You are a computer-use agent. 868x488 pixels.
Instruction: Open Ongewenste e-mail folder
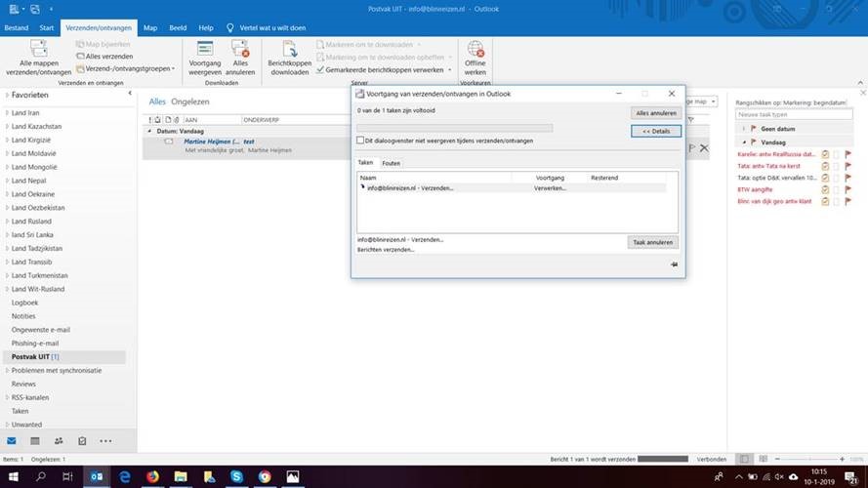pos(41,330)
